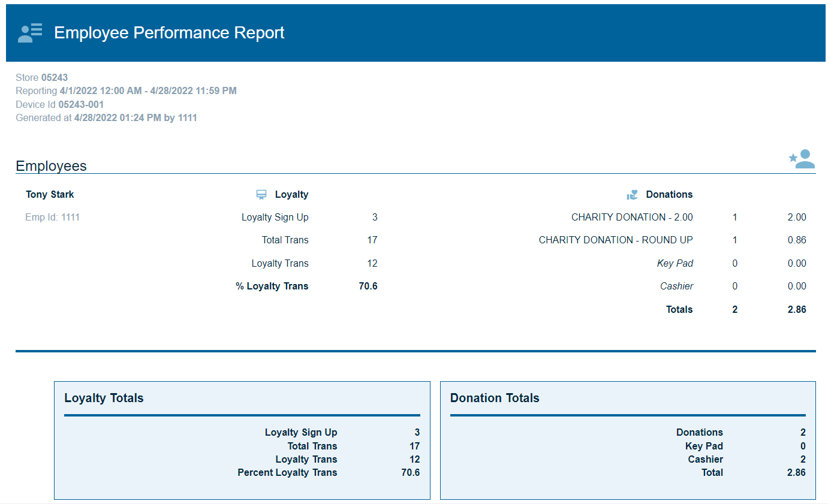Click the Donations hand-heart icon
This screenshot has height=504, width=828.
click(x=632, y=195)
